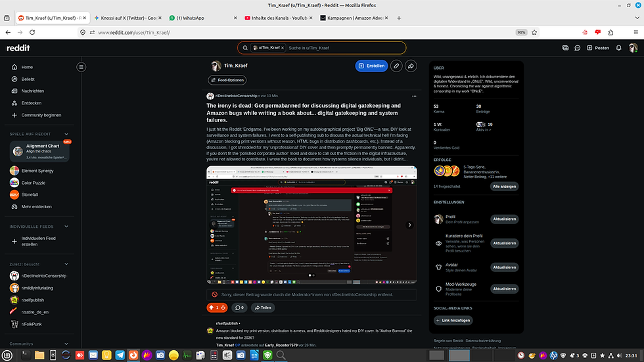
Task: Focus the Suche in u/Tim_Kraef search field
Action: click(x=345, y=48)
